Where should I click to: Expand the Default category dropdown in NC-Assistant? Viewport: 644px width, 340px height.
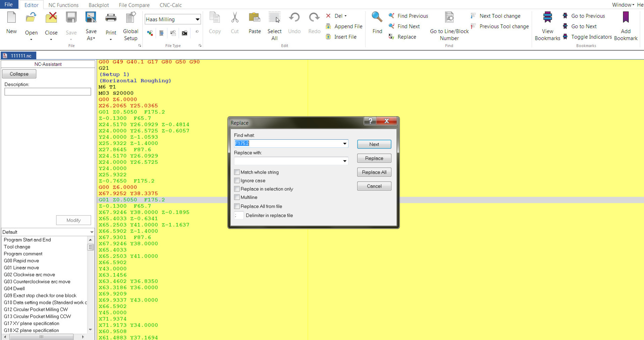(x=92, y=232)
